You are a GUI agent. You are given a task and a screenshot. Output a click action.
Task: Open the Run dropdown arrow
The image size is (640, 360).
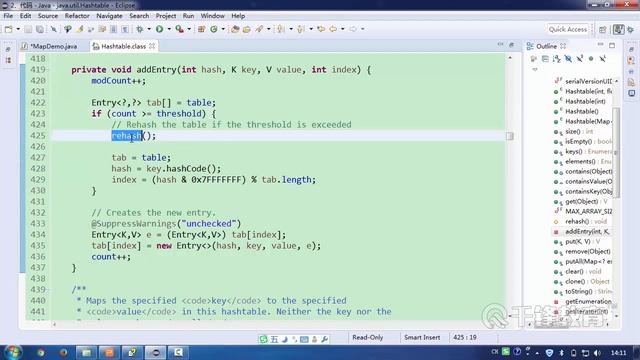[169, 29]
